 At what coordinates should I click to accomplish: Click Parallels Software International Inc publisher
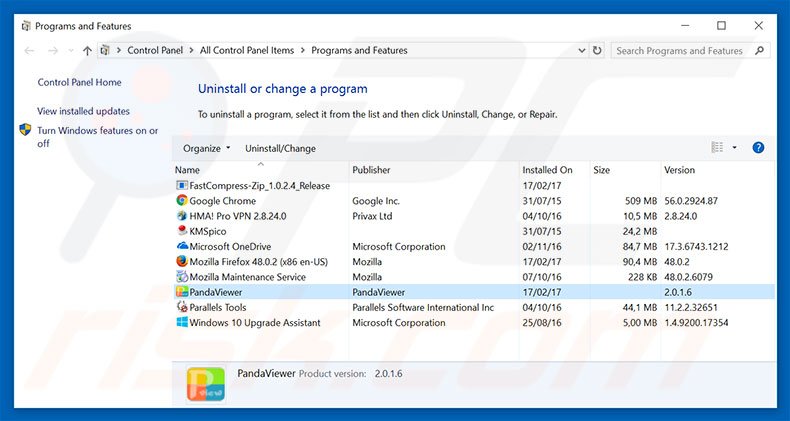(423, 307)
